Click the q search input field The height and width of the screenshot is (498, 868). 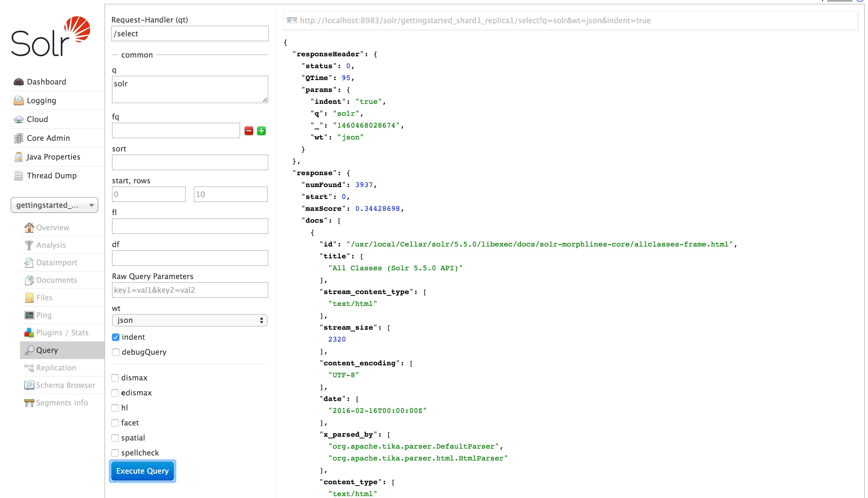(189, 90)
